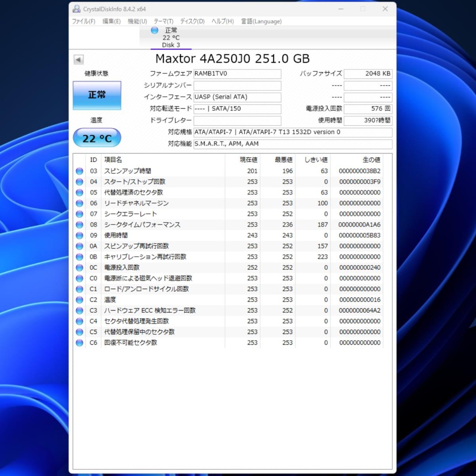Screen dimensions: 476x476
Task: Click raw value 000000000016
Action: 360,300
